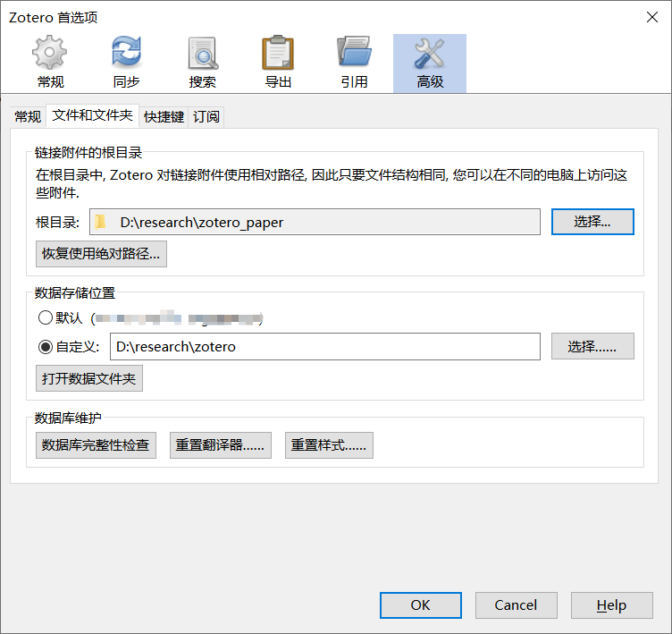672x634 pixels.
Task: Dismiss dialog with Cancel button
Action: click(516, 605)
